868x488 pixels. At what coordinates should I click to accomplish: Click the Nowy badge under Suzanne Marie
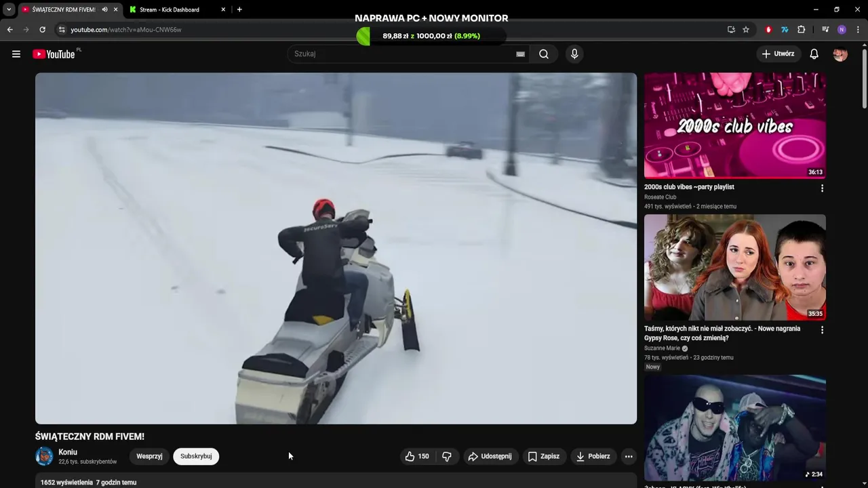(x=653, y=367)
